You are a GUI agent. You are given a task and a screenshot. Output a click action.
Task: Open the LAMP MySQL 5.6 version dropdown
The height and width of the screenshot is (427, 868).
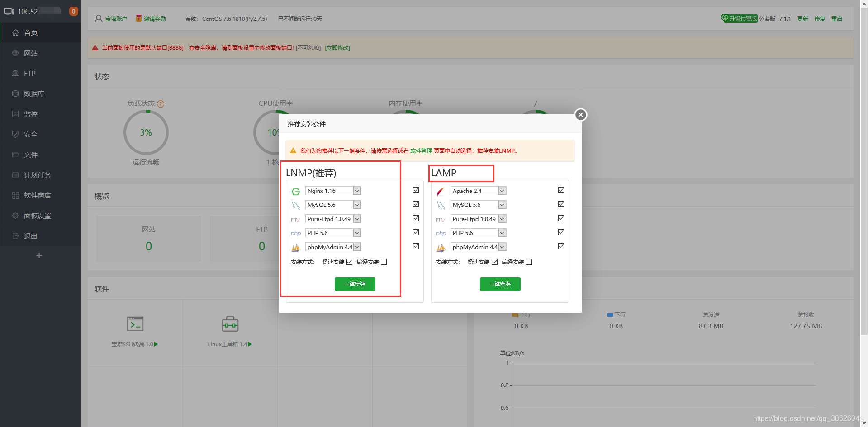[x=479, y=205]
